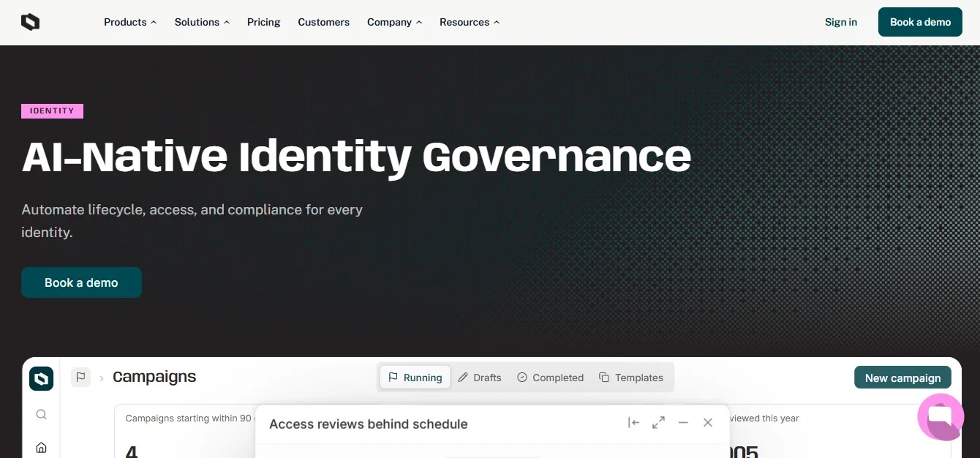Image resolution: width=980 pixels, height=458 pixels.
Task: Switch to the Completed tab
Action: (550, 378)
